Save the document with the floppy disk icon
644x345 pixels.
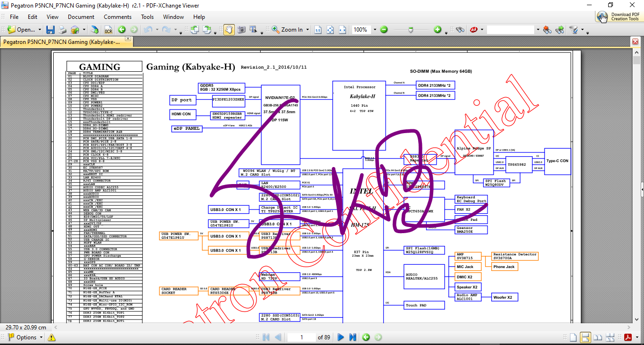click(50, 29)
